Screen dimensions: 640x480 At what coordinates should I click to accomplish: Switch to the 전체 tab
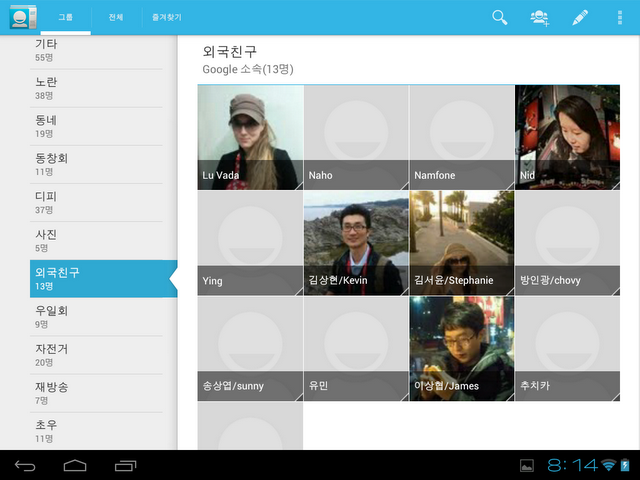click(116, 17)
